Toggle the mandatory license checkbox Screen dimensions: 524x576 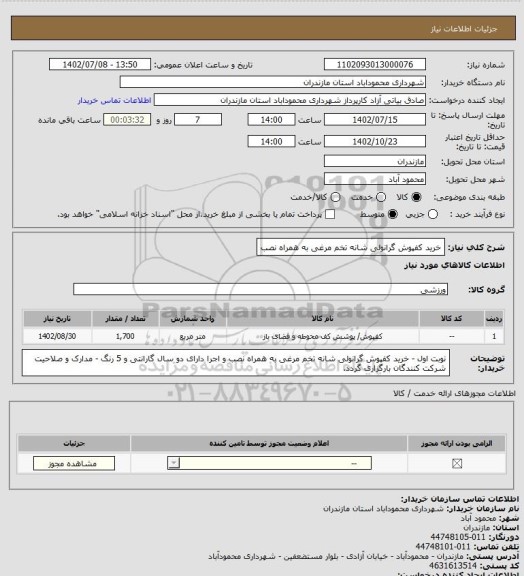[457, 464]
